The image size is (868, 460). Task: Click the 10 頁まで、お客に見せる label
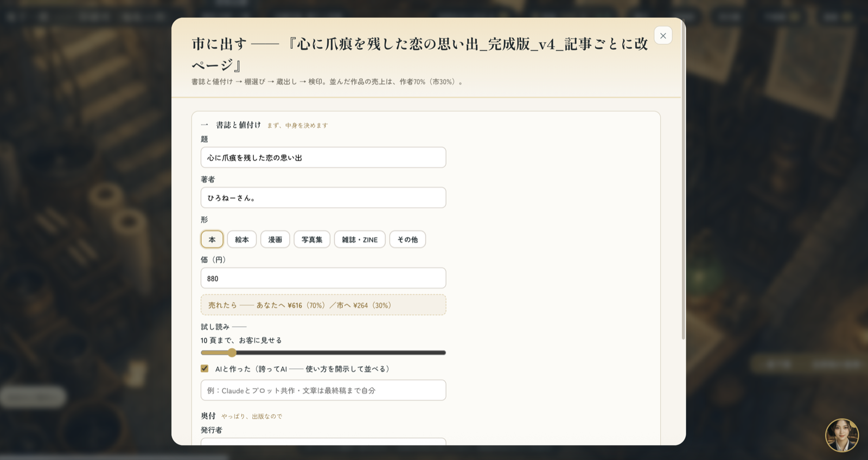point(241,340)
